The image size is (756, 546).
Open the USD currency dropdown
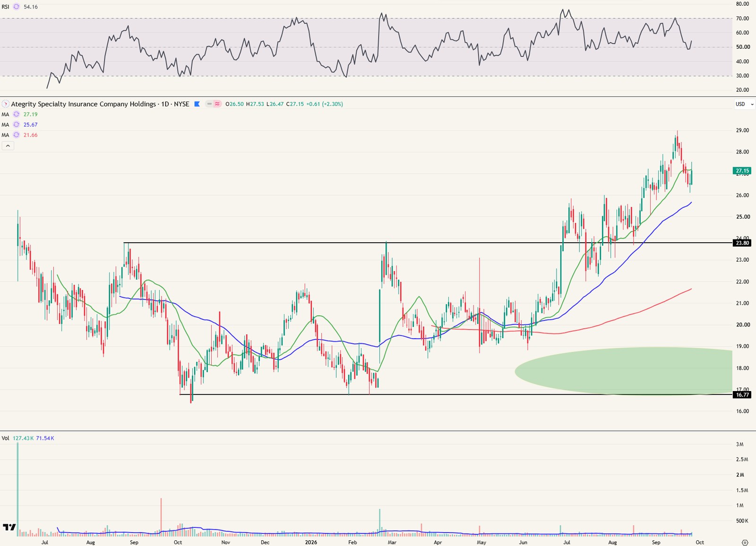point(745,104)
